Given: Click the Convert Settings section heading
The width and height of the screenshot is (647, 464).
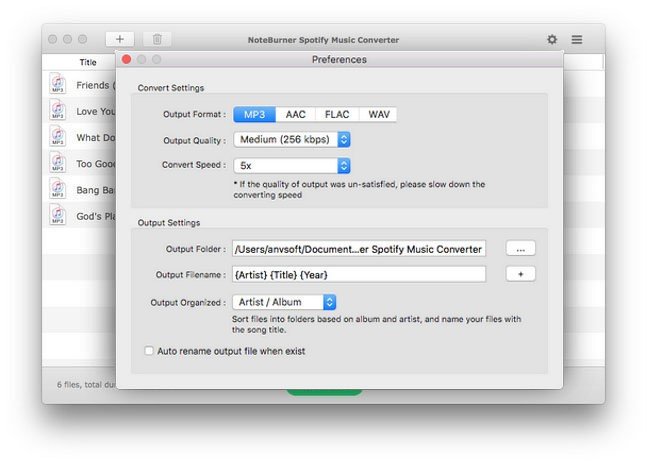Looking at the screenshot, I should [x=171, y=88].
